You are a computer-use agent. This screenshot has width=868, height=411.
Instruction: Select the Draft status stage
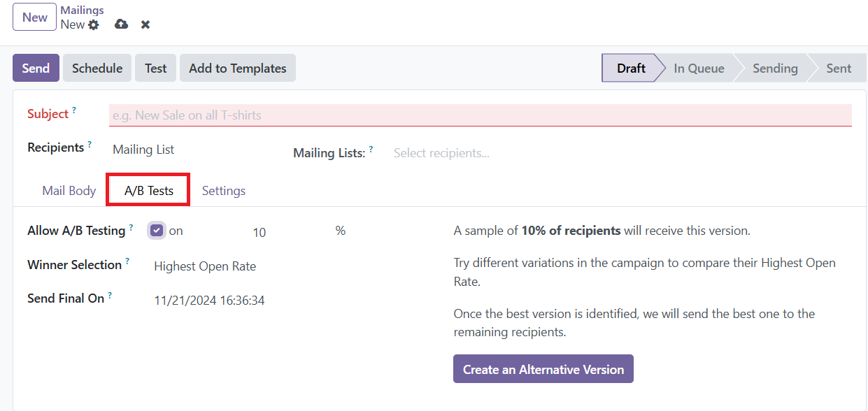pos(631,68)
